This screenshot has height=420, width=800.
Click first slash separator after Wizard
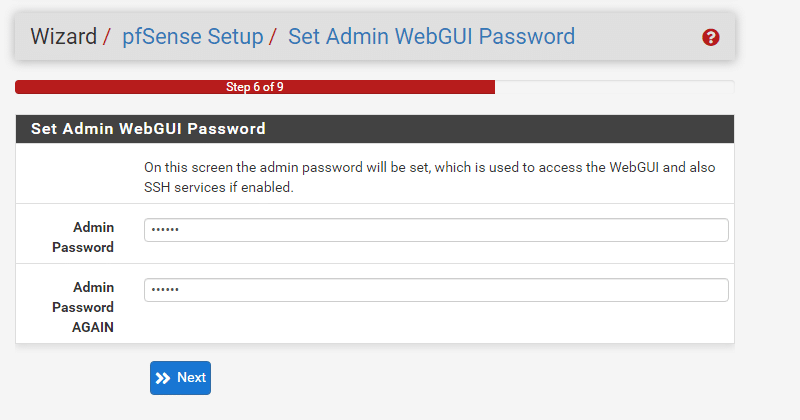[107, 37]
